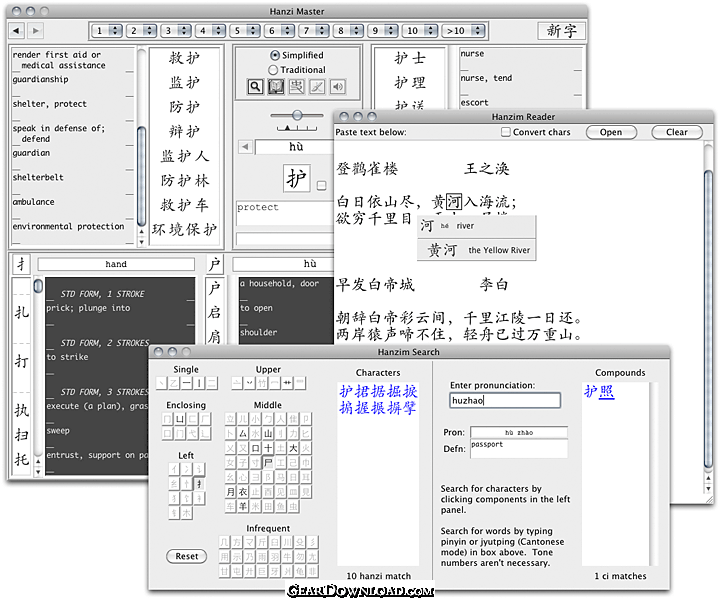
Task: Select the 尸 component in the Middle group
Action: click(x=268, y=463)
